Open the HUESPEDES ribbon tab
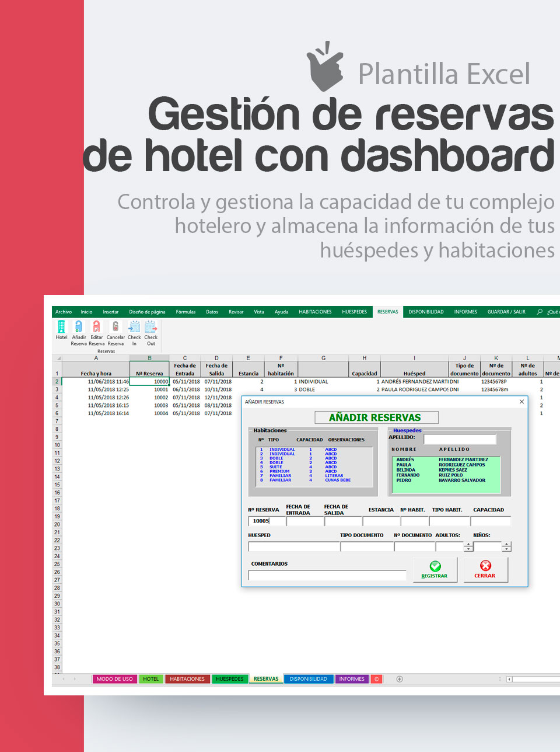Image resolution: width=560 pixels, height=752 pixels. point(355,312)
